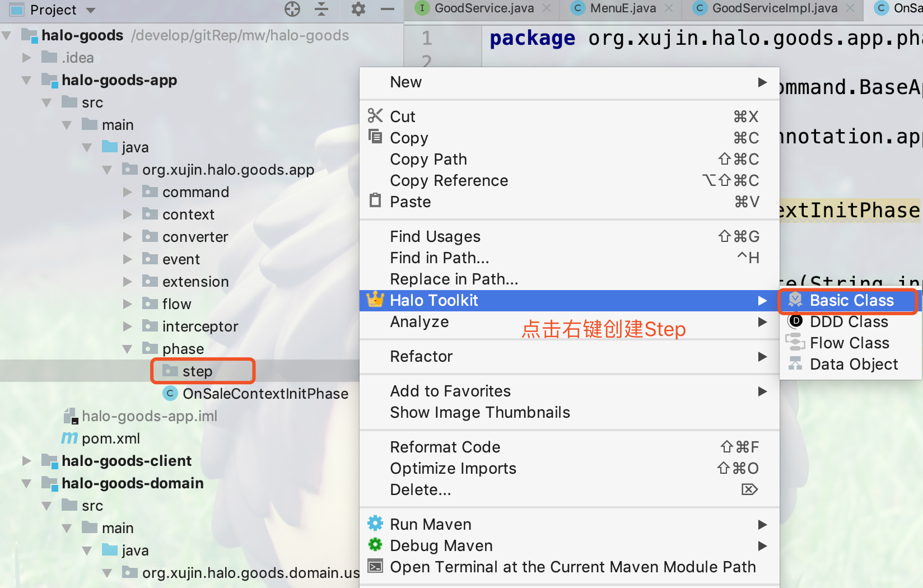Select the event package in tree

tap(181, 259)
